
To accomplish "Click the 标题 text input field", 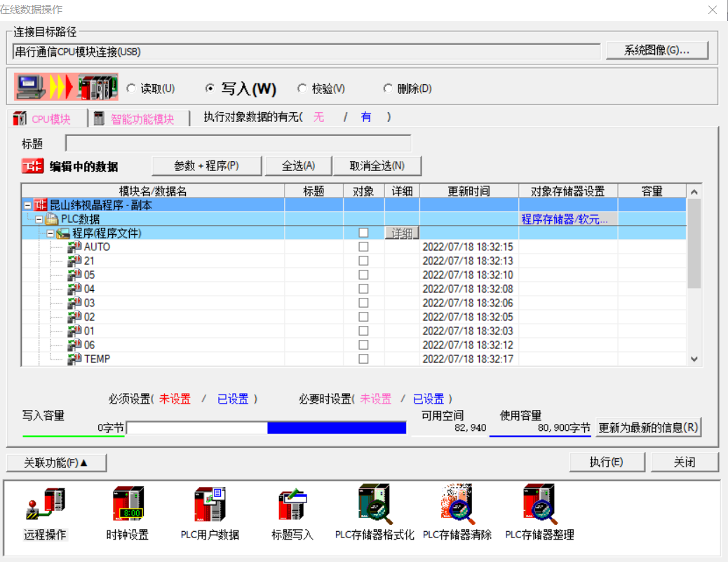I will [x=238, y=144].
